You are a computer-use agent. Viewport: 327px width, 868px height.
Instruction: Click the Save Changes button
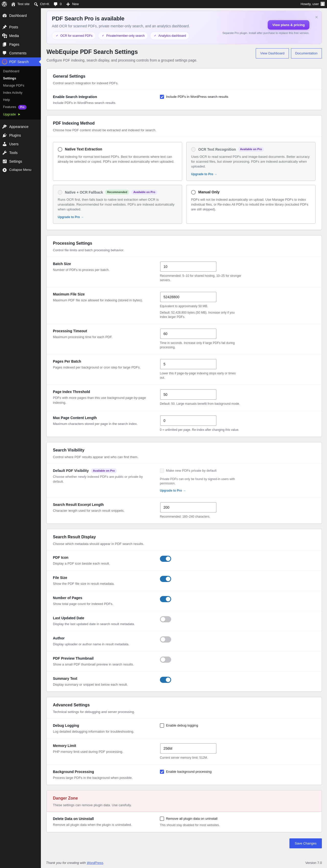(x=306, y=843)
